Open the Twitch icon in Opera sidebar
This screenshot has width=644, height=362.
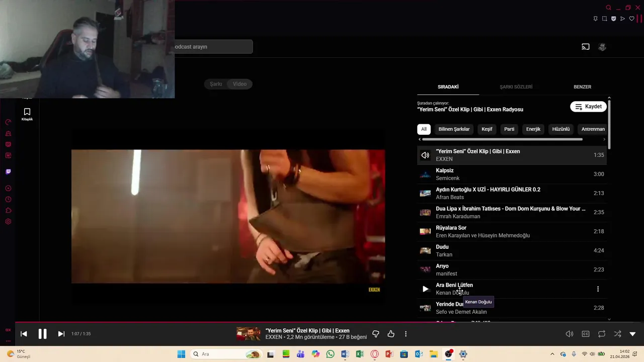pyautogui.click(x=8, y=172)
